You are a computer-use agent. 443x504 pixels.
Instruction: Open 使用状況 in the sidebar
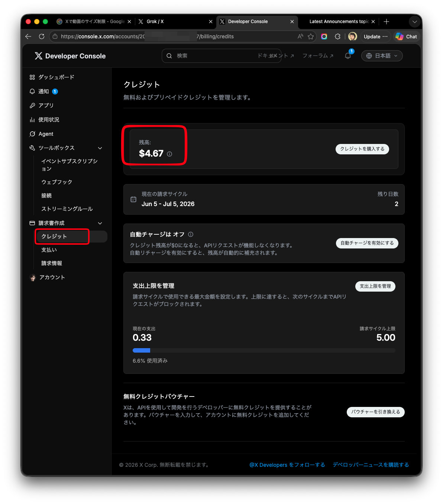click(x=44, y=119)
